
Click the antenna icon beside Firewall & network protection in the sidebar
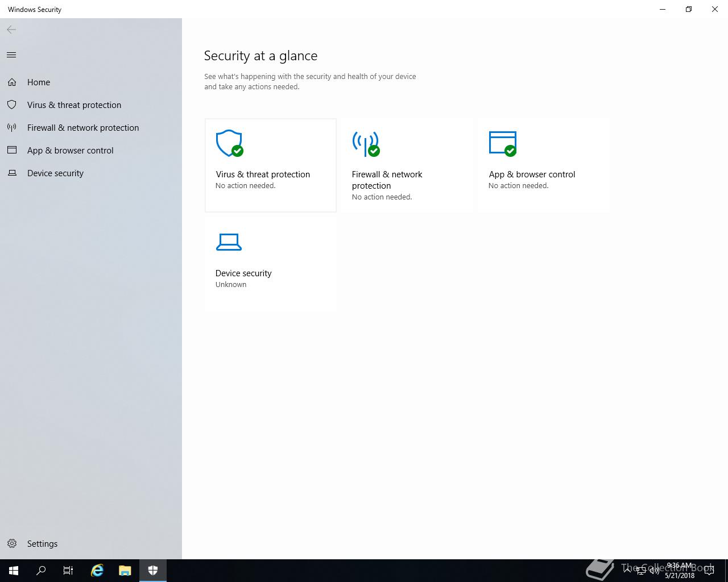click(x=11, y=128)
